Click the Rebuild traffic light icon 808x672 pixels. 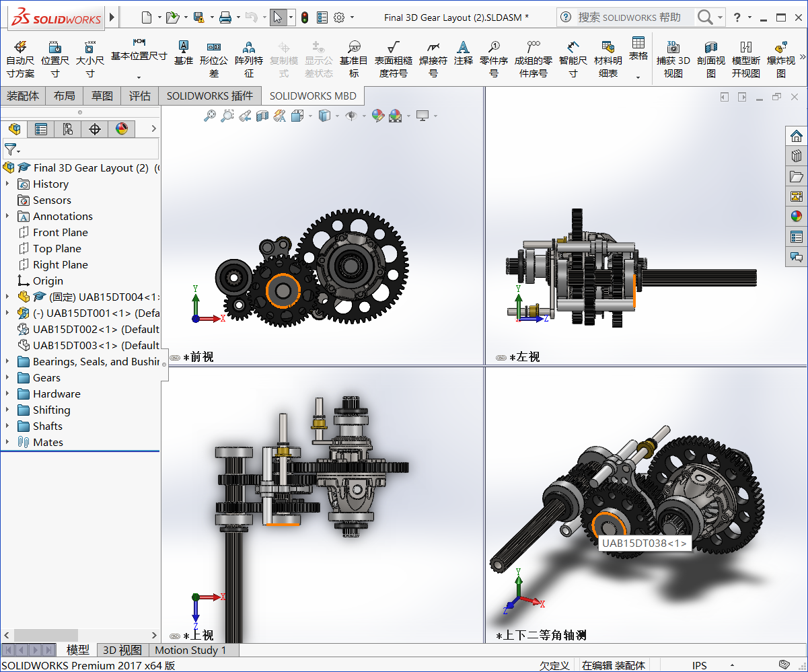(305, 17)
